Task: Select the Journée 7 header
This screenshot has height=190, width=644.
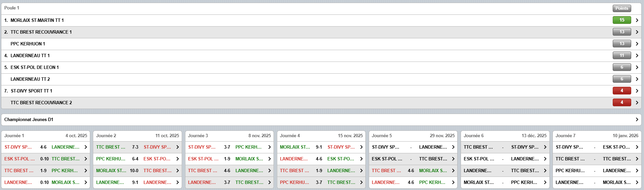Action: 565,136
